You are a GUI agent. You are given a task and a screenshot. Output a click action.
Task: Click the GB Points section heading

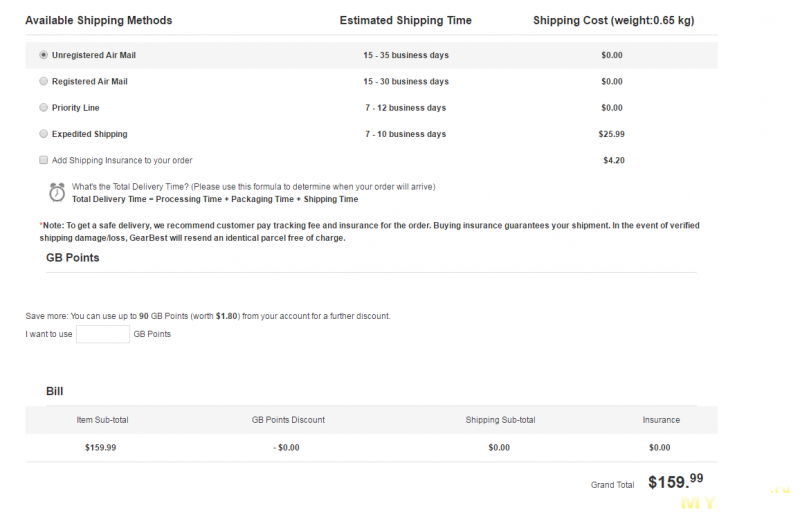pos(72,258)
